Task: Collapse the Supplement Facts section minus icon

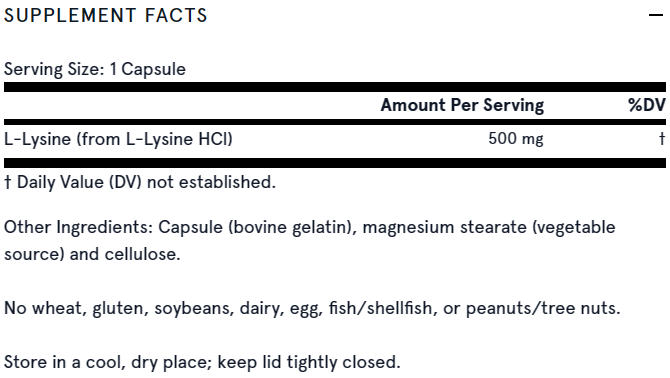Action: [655, 15]
